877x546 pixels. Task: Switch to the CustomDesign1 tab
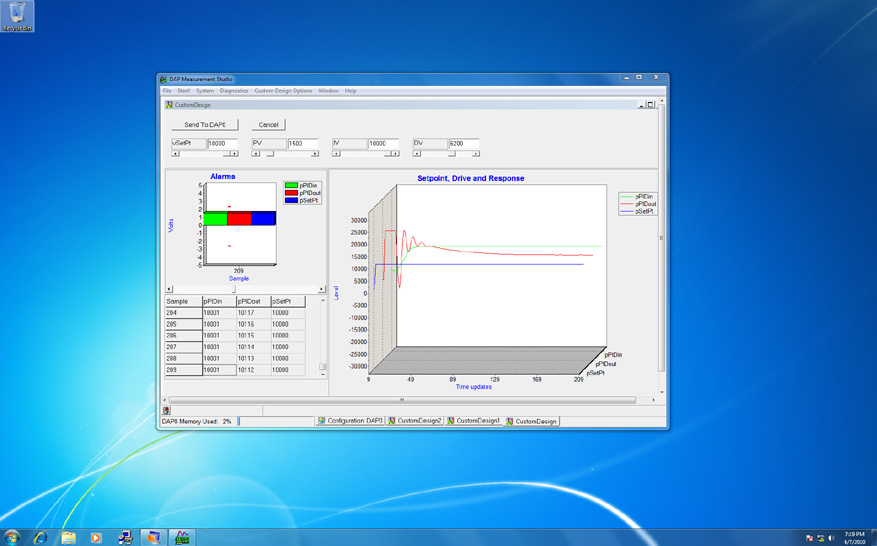(473, 421)
